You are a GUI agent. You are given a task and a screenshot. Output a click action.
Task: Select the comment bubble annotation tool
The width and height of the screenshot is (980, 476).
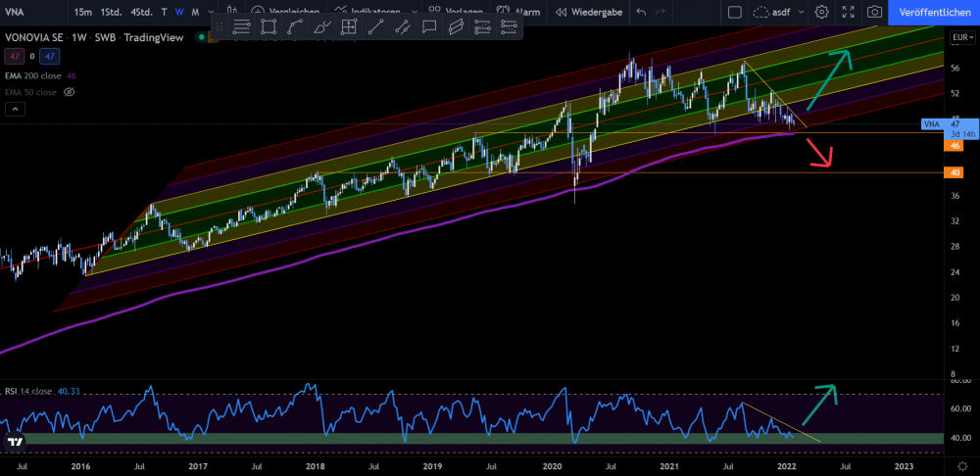click(428, 26)
